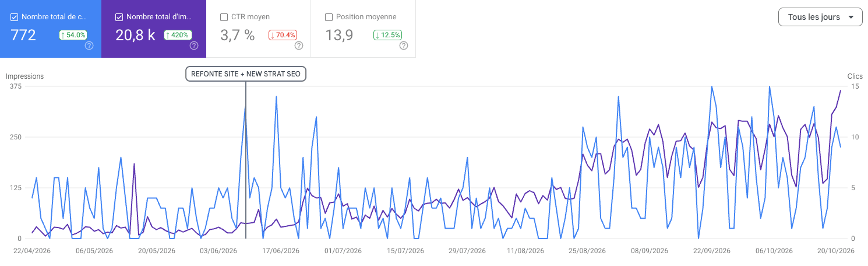
Task: Click the 420% increase badge
Action: tap(178, 35)
